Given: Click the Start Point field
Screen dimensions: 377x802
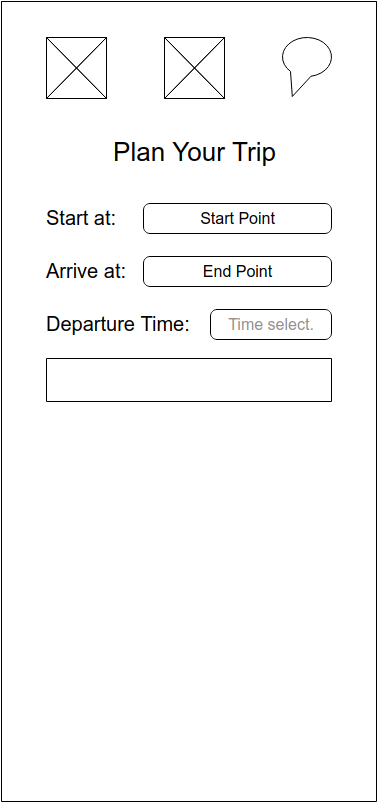Looking at the screenshot, I should (x=237, y=218).
